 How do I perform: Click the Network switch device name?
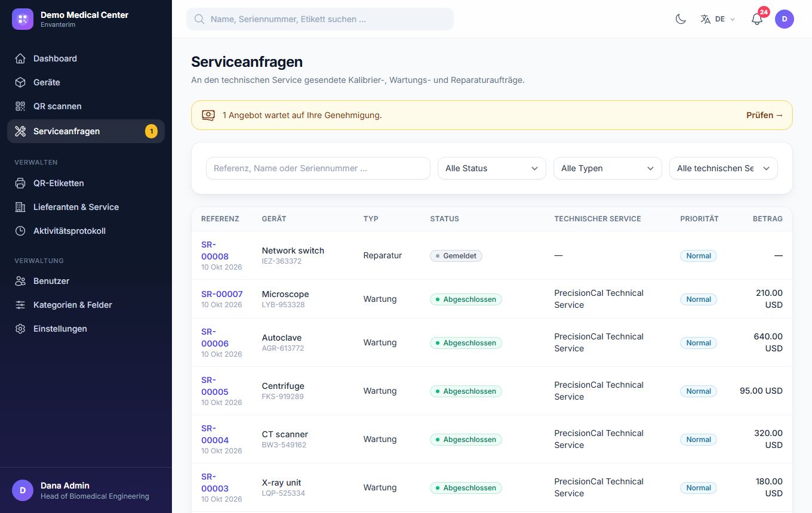[293, 251]
